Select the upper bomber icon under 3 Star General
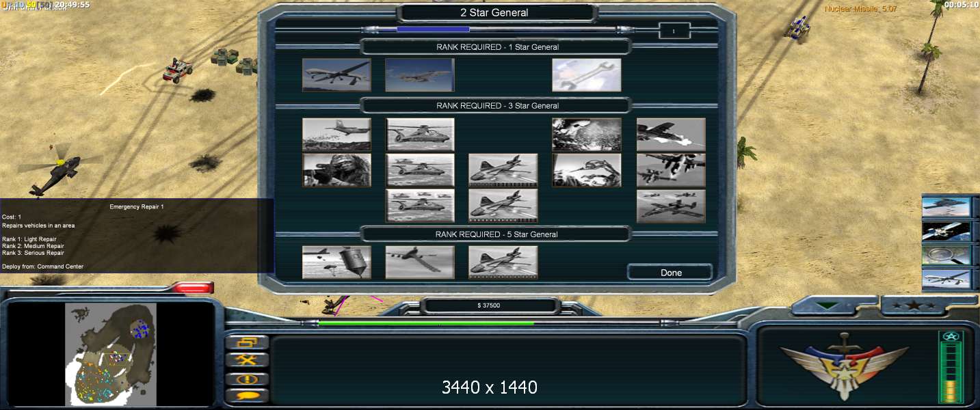 (503, 169)
